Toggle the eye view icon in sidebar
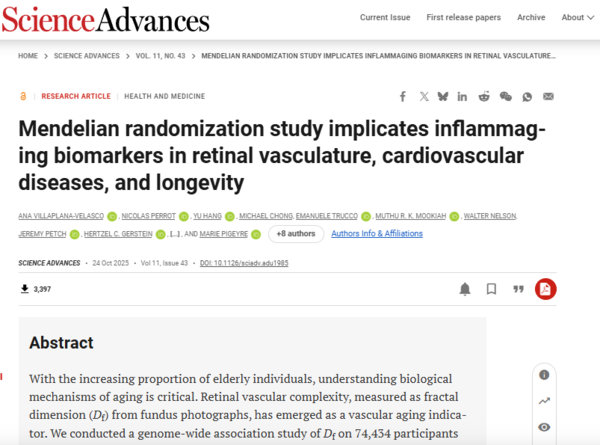Screen dimensions: 600x445 coord(544,427)
